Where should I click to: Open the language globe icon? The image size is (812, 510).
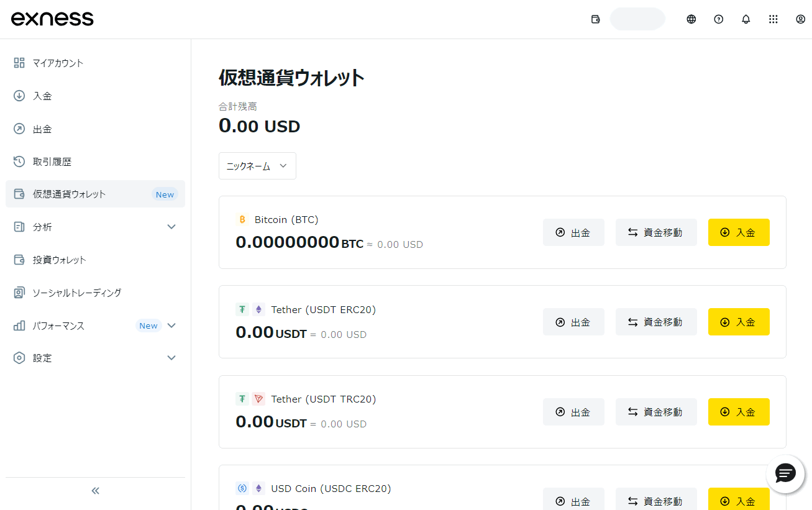coord(691,19)
